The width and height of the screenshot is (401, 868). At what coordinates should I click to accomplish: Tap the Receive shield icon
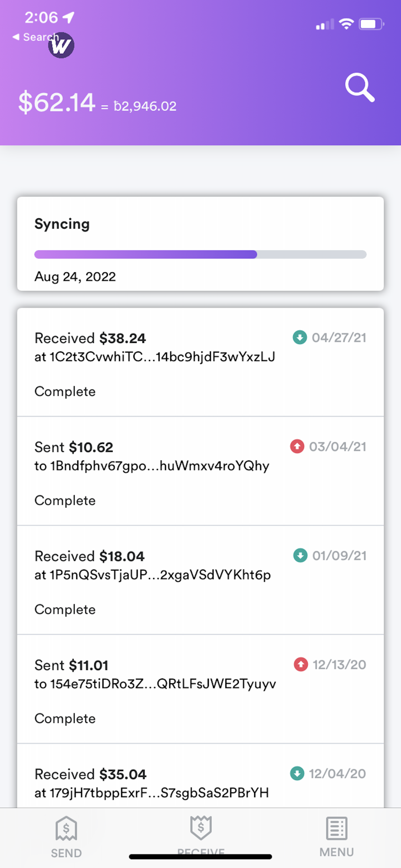(201, 827)
